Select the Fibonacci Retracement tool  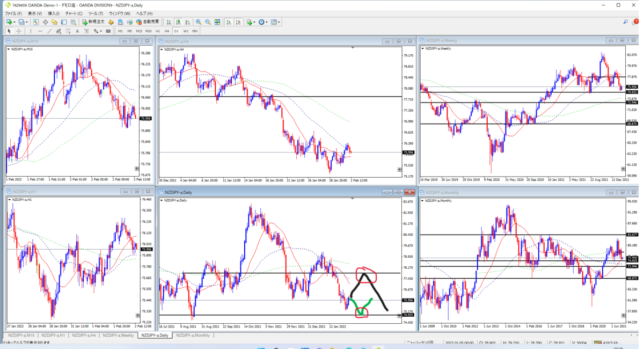point(68,31)
